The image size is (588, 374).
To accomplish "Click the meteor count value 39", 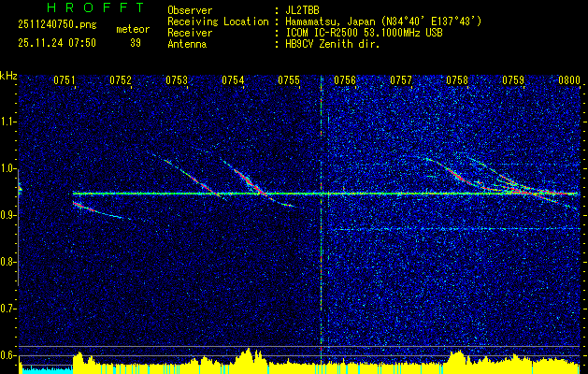I will pos(135,43).
